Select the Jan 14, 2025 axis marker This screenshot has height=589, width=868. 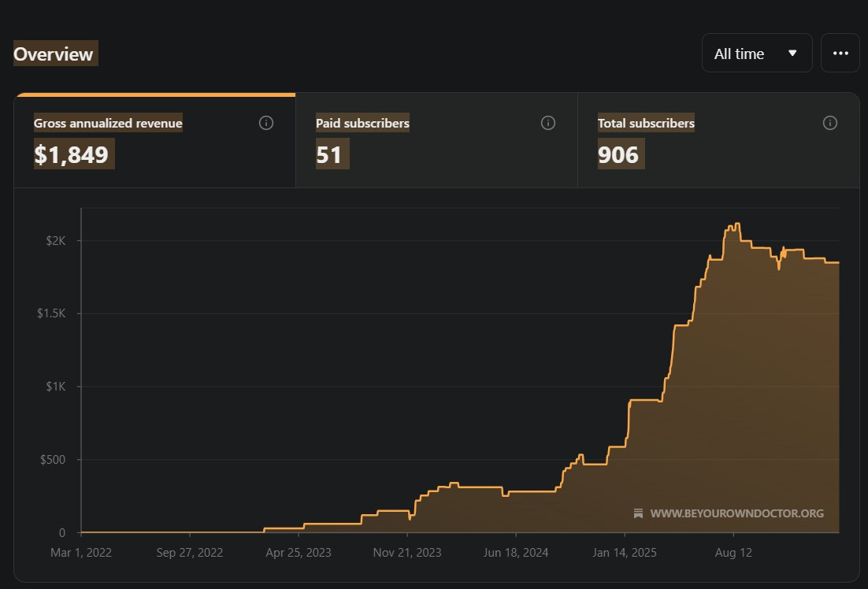[625, 553]
